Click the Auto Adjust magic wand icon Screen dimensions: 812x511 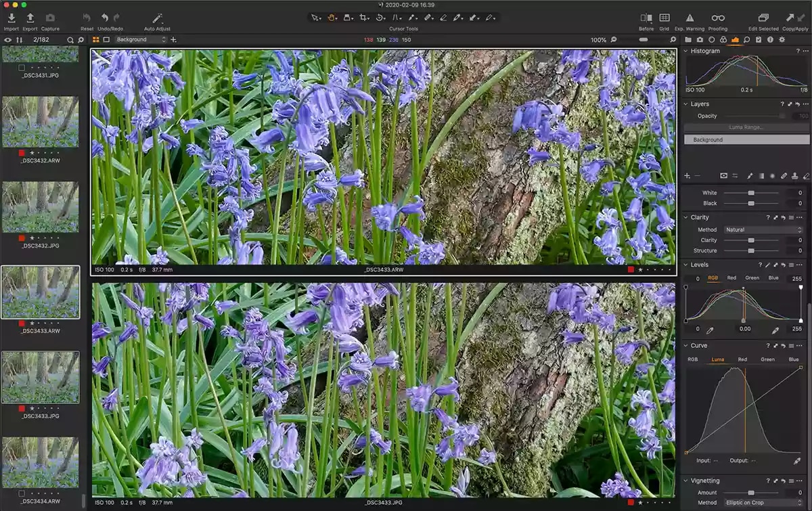157,17
